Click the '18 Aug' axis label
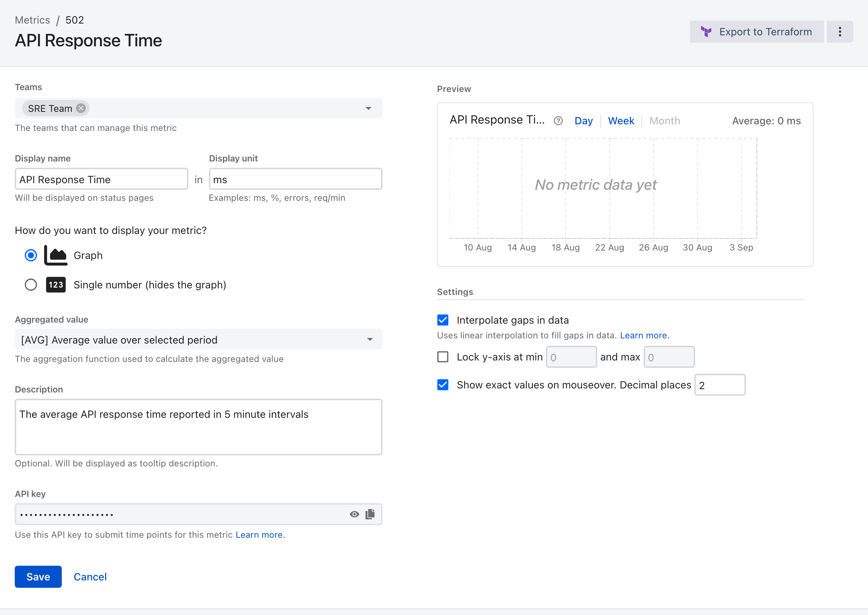Screen dimensions: 868x615 (565, 248)
